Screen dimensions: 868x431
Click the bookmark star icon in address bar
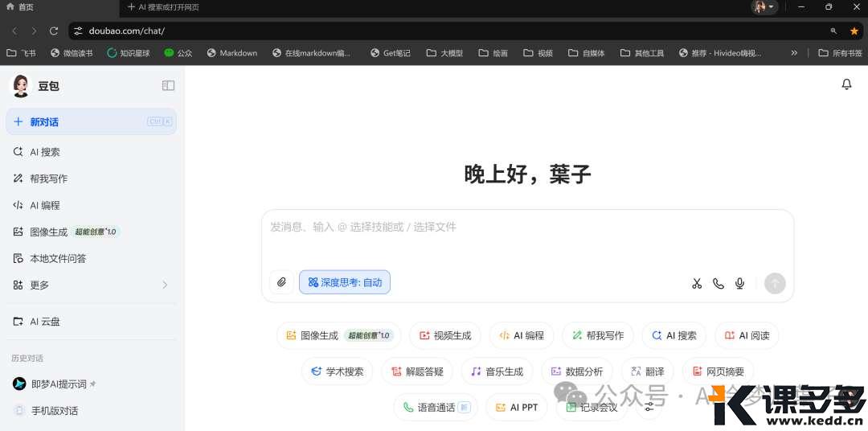tap(854, 31)
